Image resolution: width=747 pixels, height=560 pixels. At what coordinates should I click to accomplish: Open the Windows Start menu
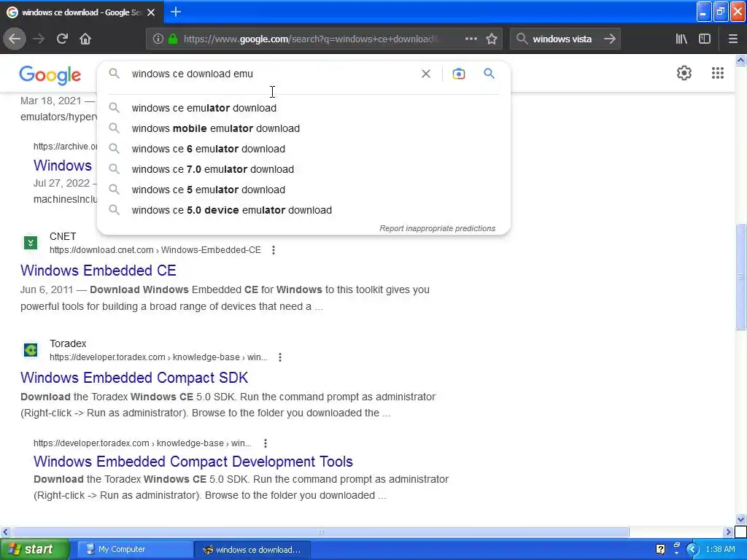pos(35,550)
